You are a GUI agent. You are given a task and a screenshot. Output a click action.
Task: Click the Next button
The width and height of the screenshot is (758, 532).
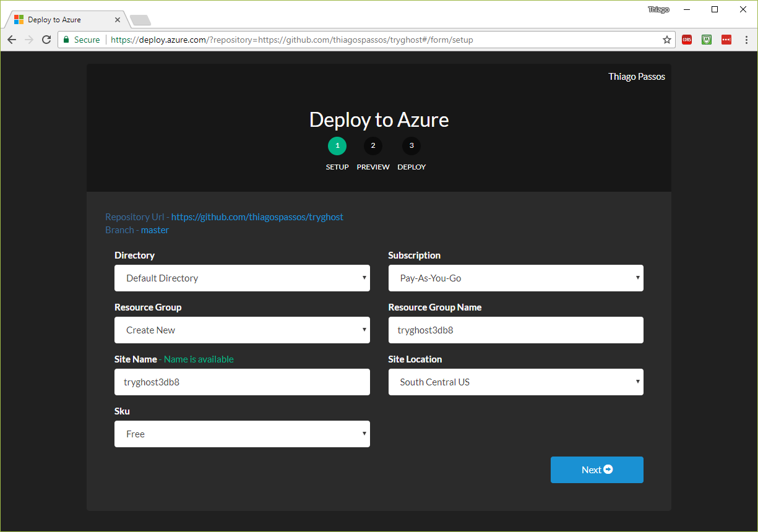click(597, 470)
